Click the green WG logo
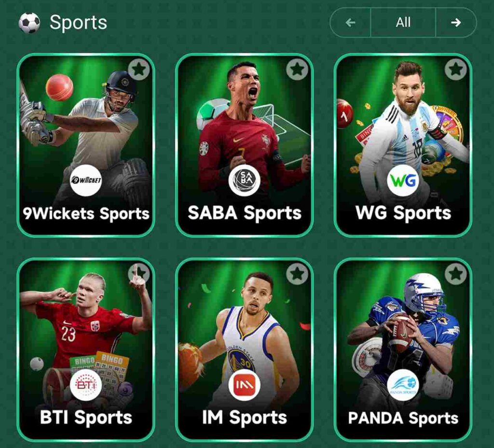This screenshot has height=448, width=494. tap(403, 181)
